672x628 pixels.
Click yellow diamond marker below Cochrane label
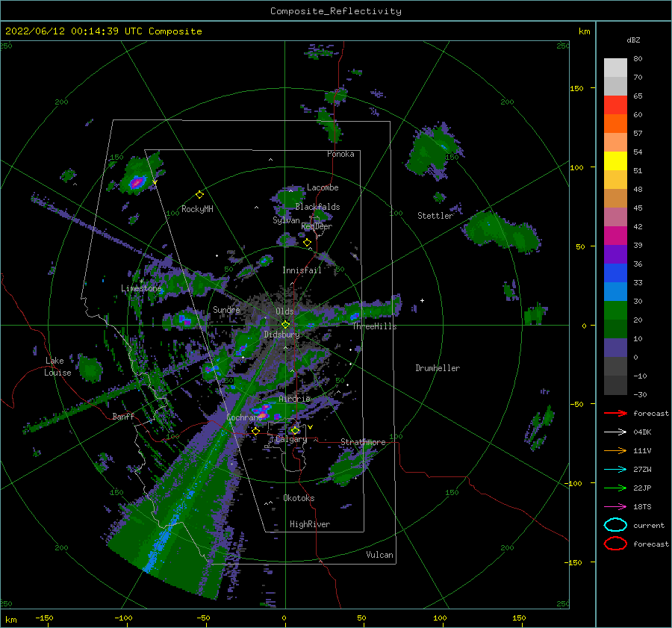tap(255, 431)
